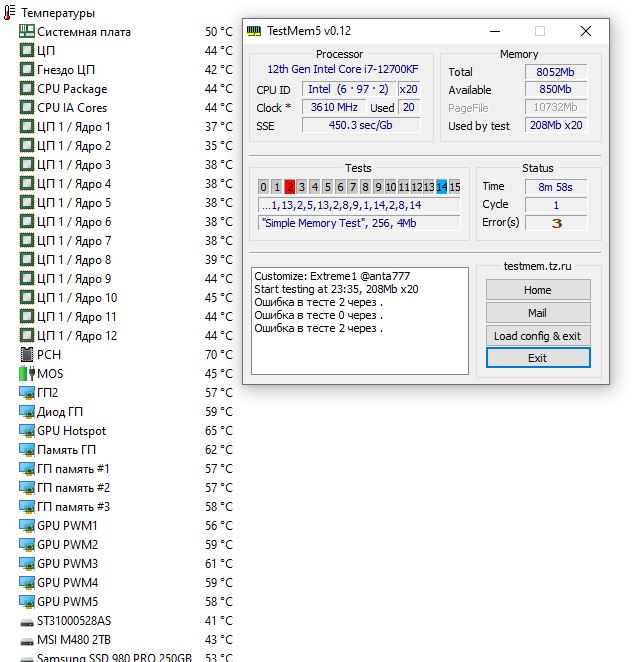Click the GPU PWM1 icon
Screen dimensions: 644x662
point(27,526)
